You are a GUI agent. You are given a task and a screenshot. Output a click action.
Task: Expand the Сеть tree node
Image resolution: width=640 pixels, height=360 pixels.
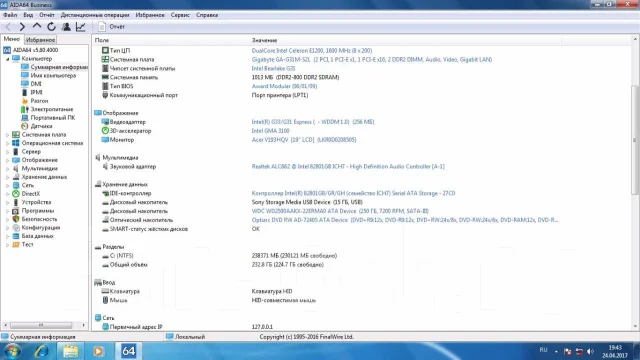(7, 185)
